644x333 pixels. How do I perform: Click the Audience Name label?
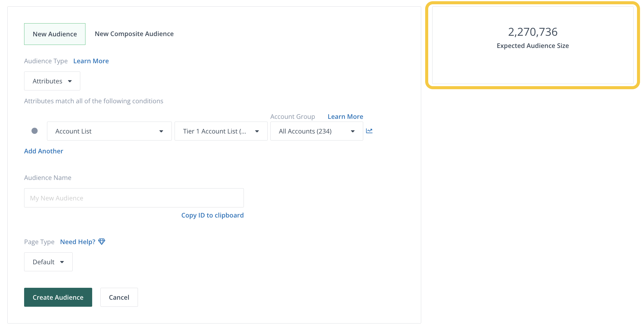point(48,177)
